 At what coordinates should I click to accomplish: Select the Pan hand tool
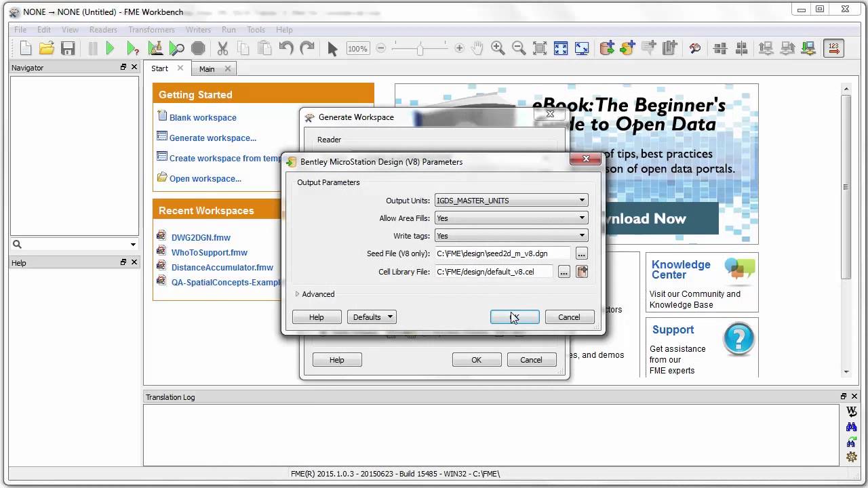point(477,48)
